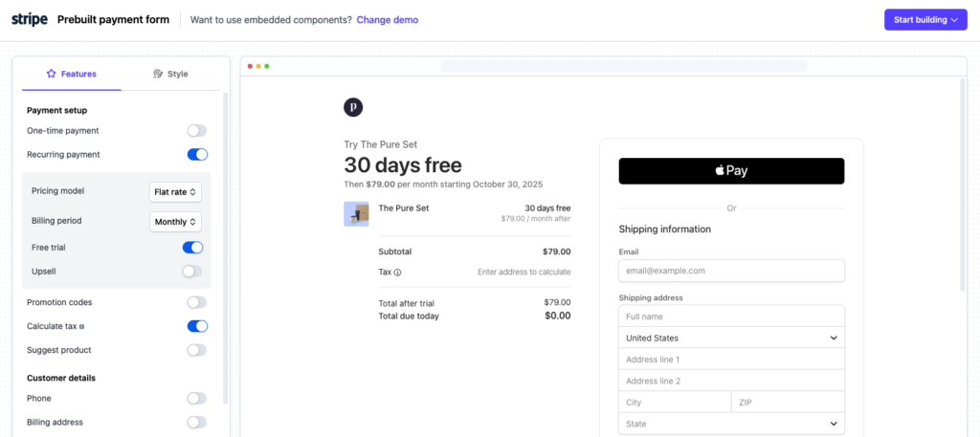980x437 pixels.
Task: Click The Pure Set product thumbnail
Action: (356, 213)
